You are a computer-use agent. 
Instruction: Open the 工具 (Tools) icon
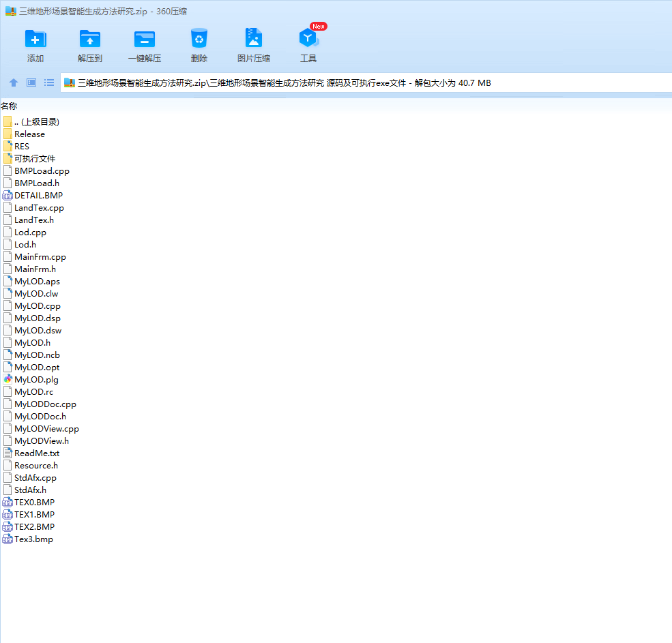tap(308, 39)
